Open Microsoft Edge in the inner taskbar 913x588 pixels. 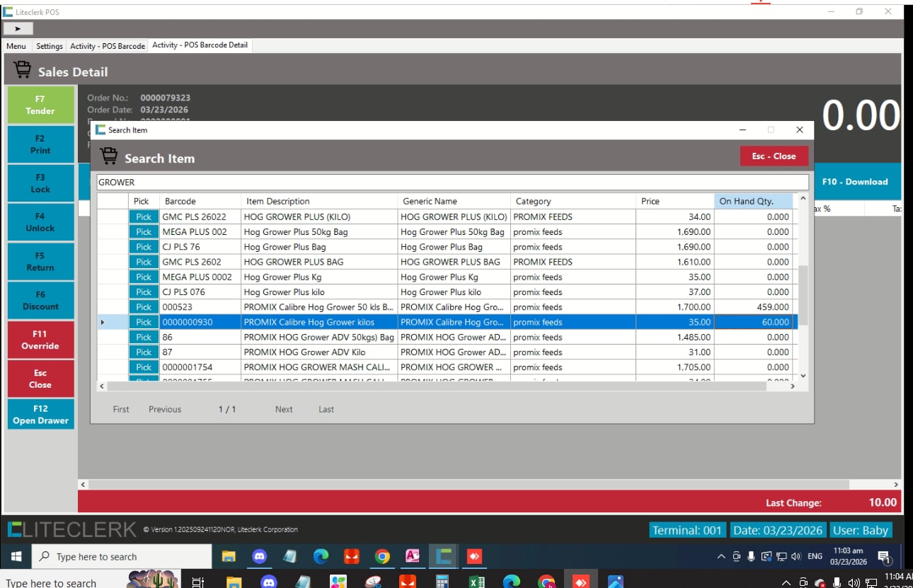[x=321, y=556]
